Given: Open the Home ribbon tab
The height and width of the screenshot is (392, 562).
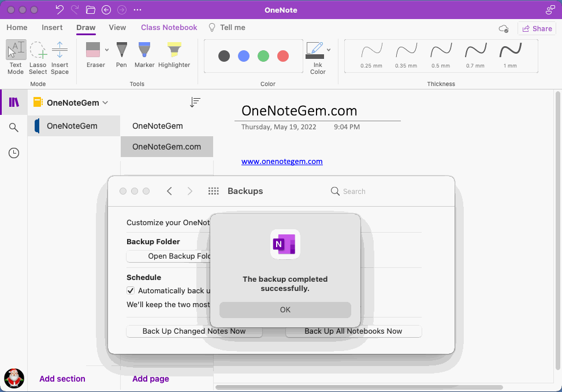Looking at the screenshot, I should coord(17,28).
